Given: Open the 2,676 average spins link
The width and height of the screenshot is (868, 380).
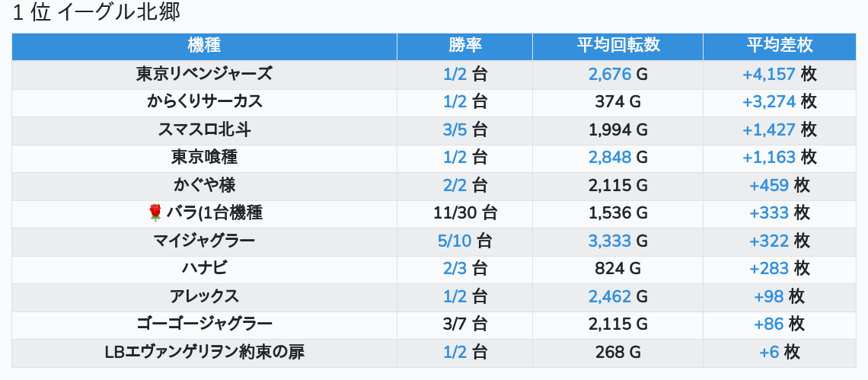Looking at the screenshot, I should coord(610,75).
